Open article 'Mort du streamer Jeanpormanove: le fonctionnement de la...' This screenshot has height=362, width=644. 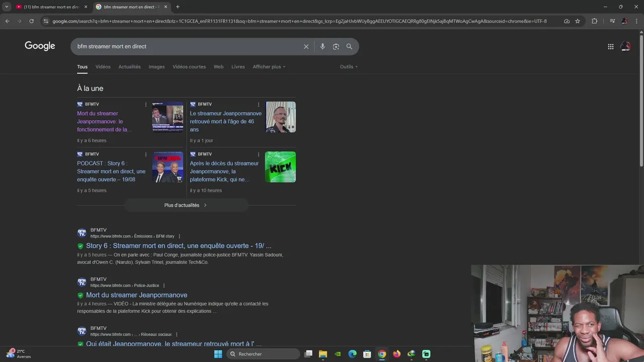point(104,122)
